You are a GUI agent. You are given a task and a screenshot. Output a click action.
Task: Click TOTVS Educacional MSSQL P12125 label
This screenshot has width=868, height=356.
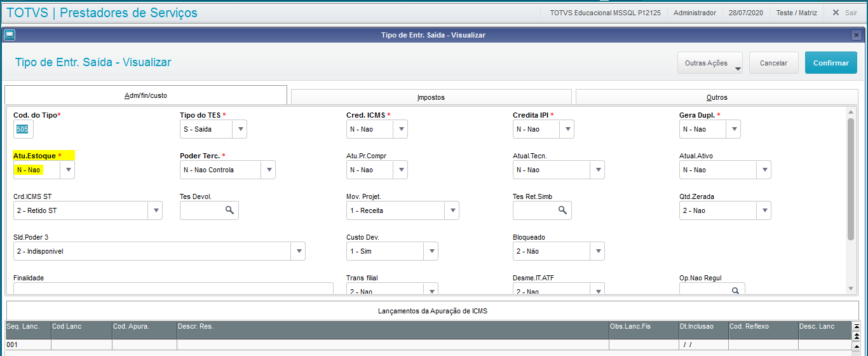pos(605,13)
